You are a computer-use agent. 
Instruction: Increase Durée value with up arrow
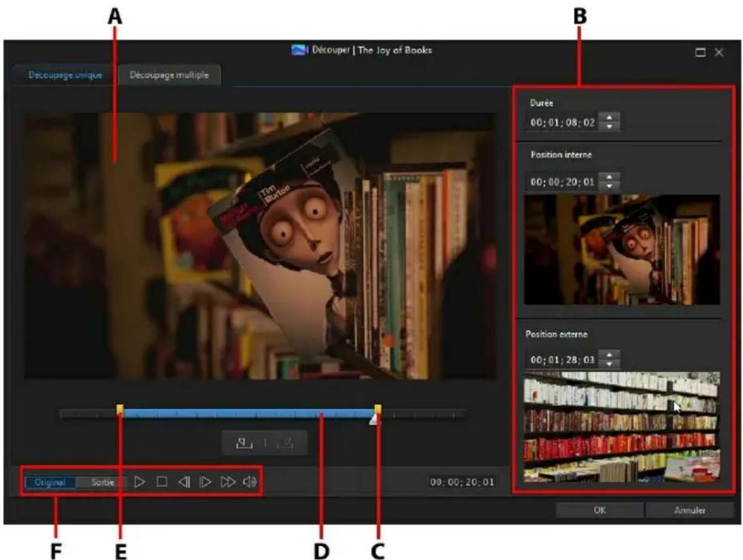(x=608, y=118)
